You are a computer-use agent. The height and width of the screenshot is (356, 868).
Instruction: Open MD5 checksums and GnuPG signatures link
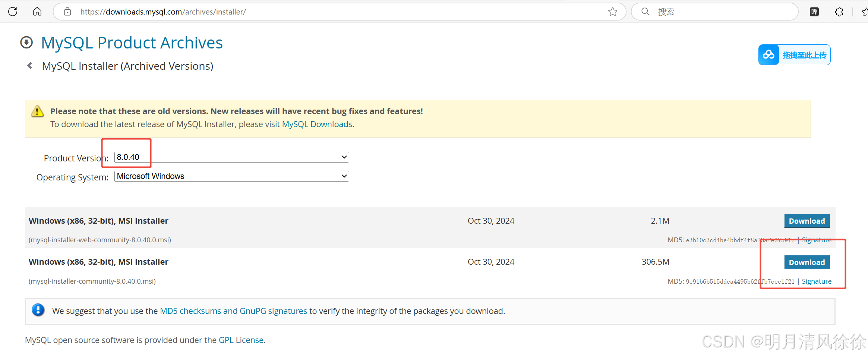(233, 311)
